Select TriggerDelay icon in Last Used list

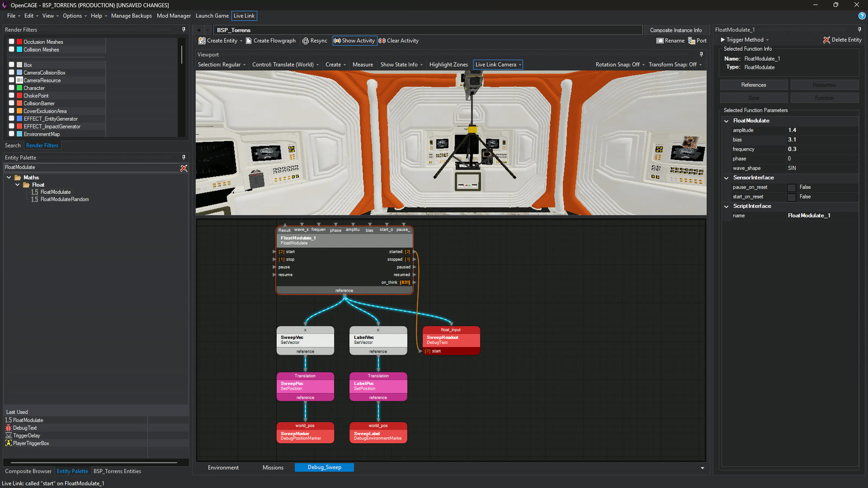(x=9, y=435)
